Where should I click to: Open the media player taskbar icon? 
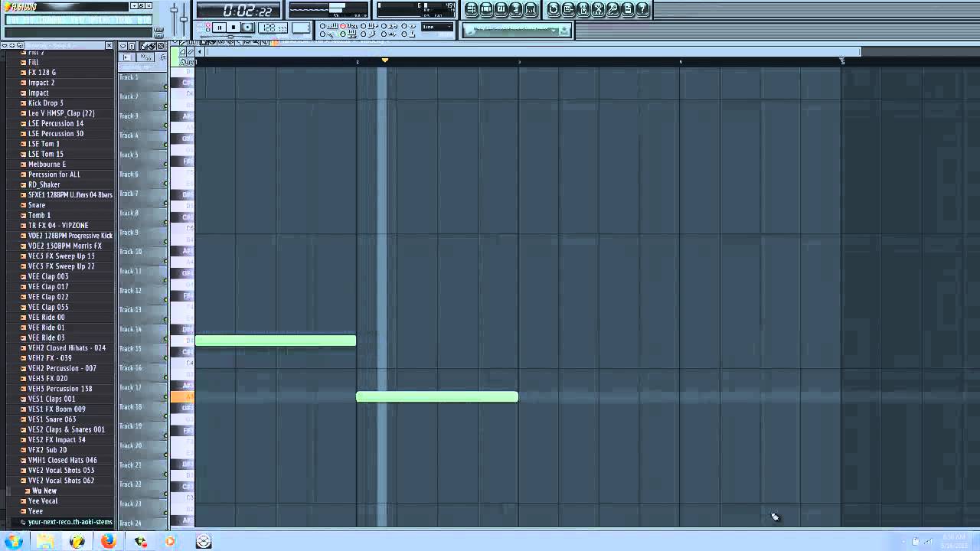[170, 541]
